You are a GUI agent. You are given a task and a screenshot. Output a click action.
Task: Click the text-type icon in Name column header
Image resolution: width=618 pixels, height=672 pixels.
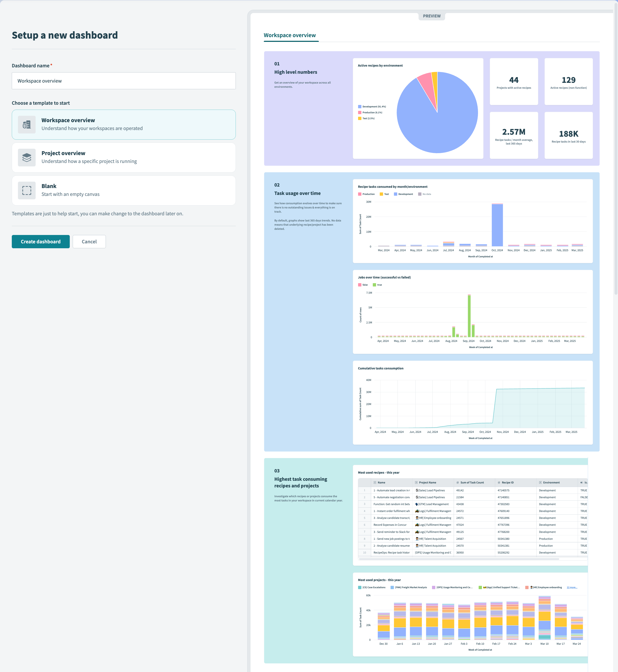pos(375,482)
